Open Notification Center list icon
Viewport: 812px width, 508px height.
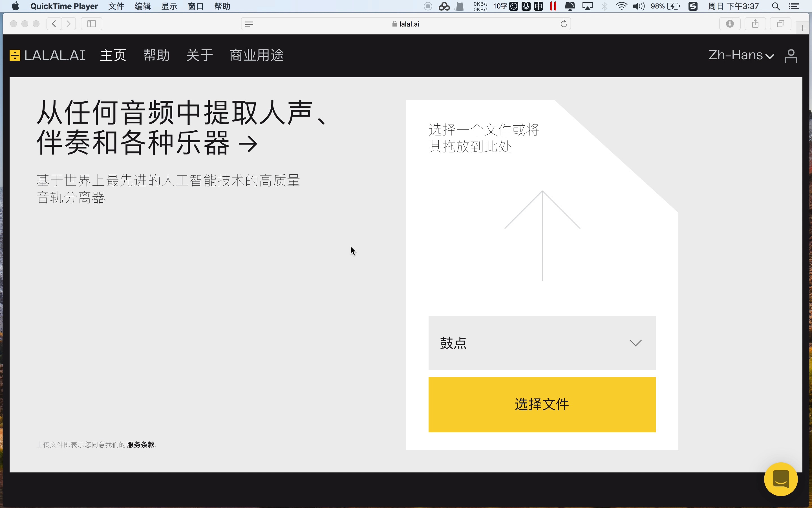pyautogui.click(x=794, y=6)
